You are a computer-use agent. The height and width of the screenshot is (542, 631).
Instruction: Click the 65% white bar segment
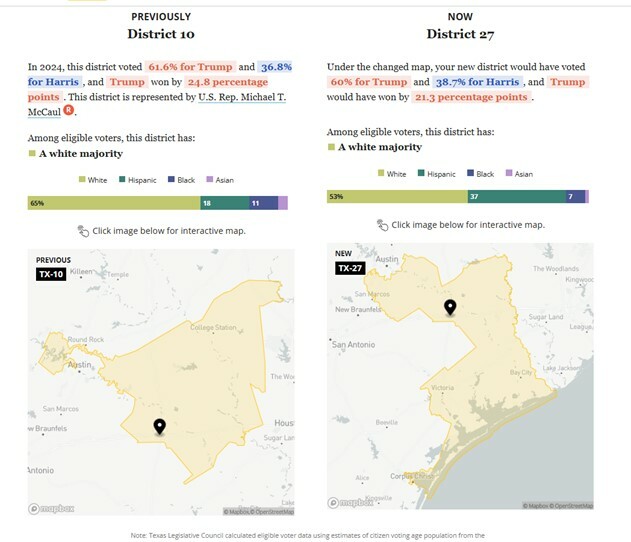(114, 203)
